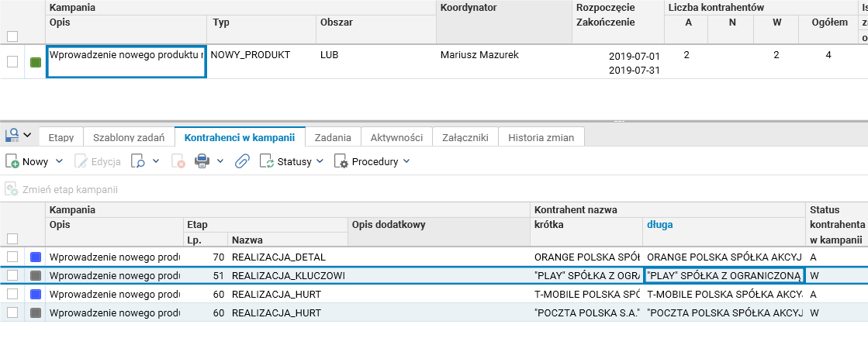The image size is (868, 359).
Task: Switch to the Zadania tab
Action: coord(333,137)
